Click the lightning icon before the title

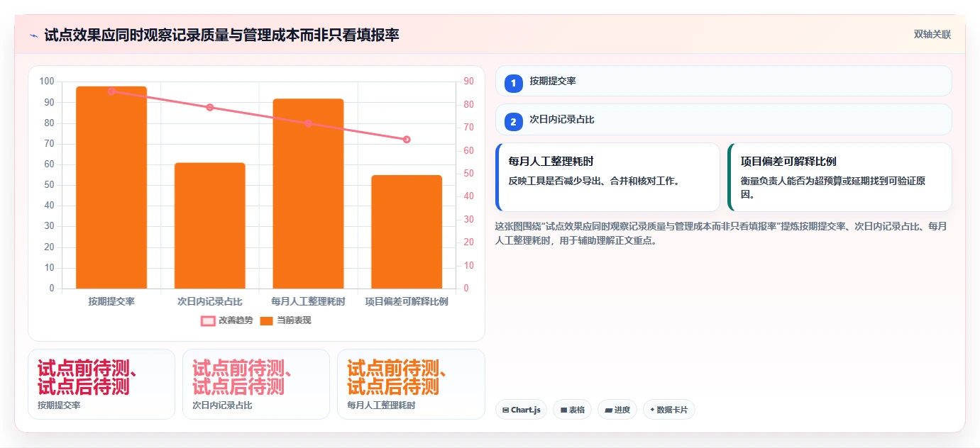click(x=33, y=35)
